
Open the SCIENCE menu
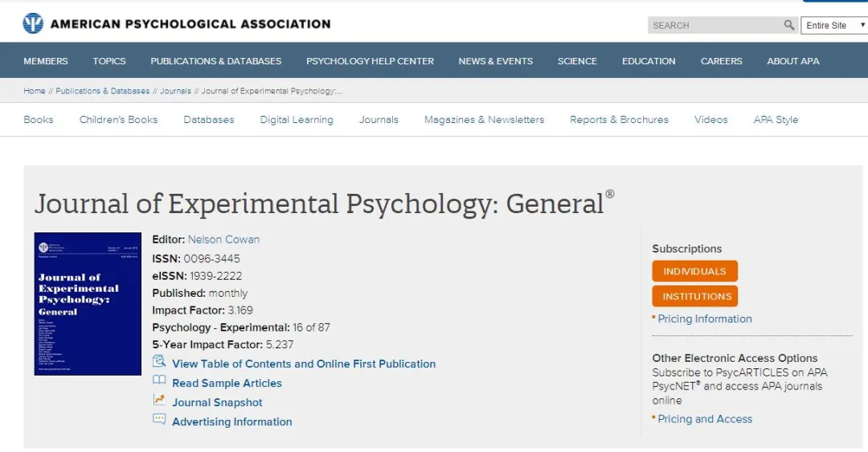point(577,61)
